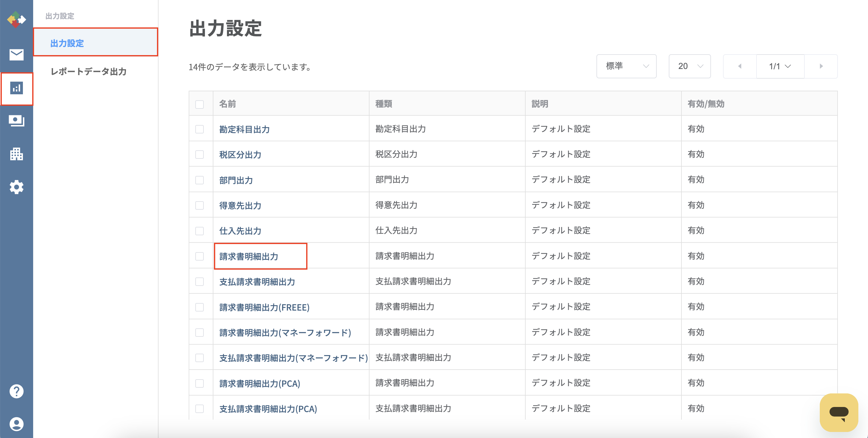Go to next page arrow
The width and height of the screenshot is (868, 438).
pyautogui.click(x=821, y=66)
